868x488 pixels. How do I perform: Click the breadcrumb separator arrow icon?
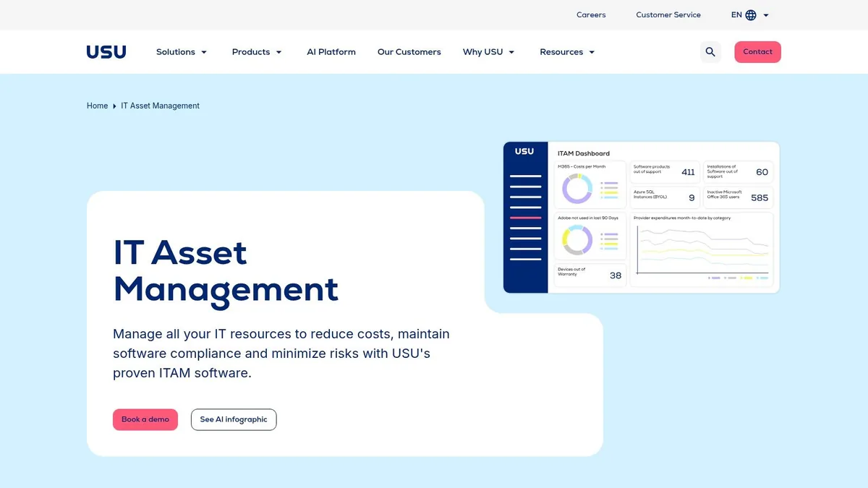[114, 106]
